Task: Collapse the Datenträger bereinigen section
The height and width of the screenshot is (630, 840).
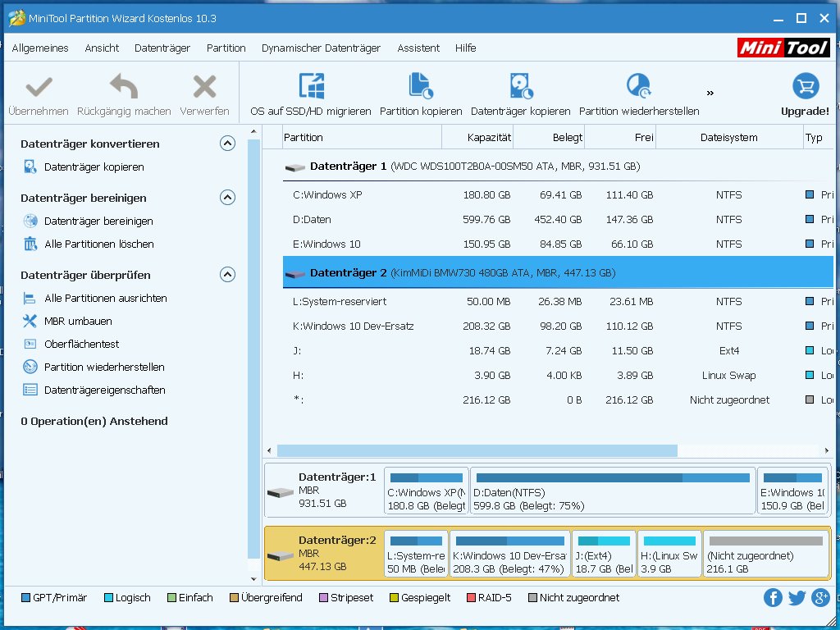Action: (x=228, y=198)
